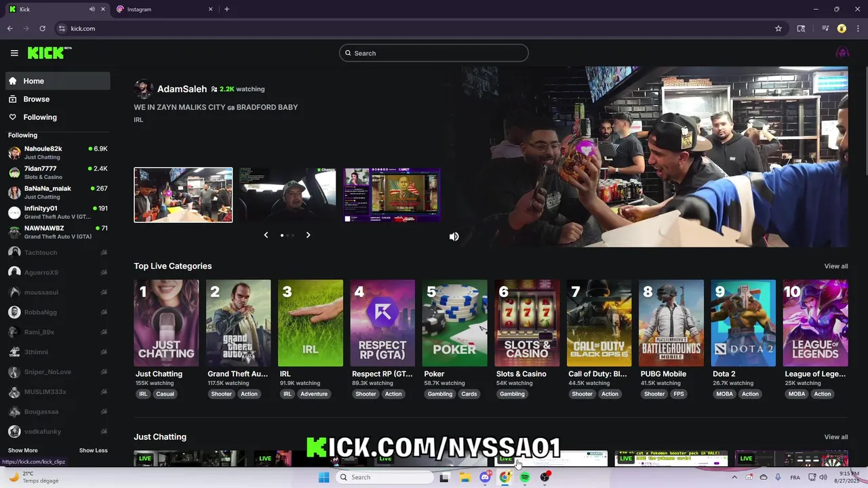The width and height of the screenshot is (868, 488).
Task: View all Just Chatting streams
Action: tap(835, 437)
